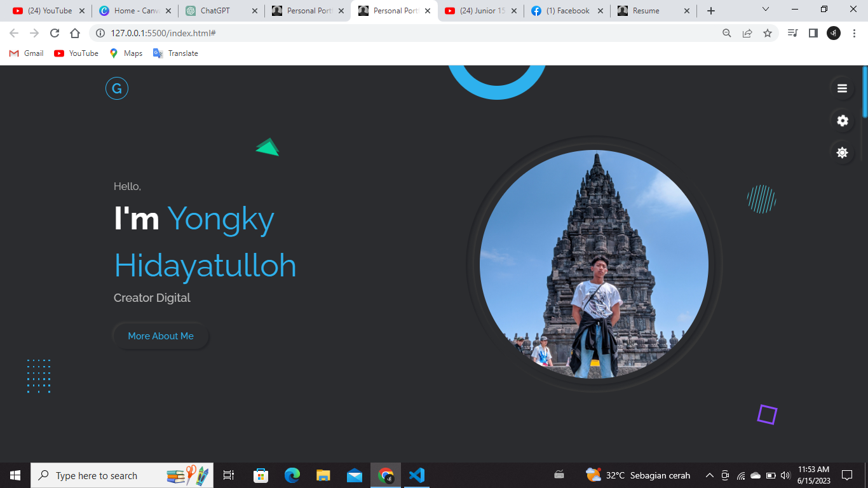Screen dimensions: 868x488
Task: Open Chrome's side panel icon
Action: (x=813, y=33)
